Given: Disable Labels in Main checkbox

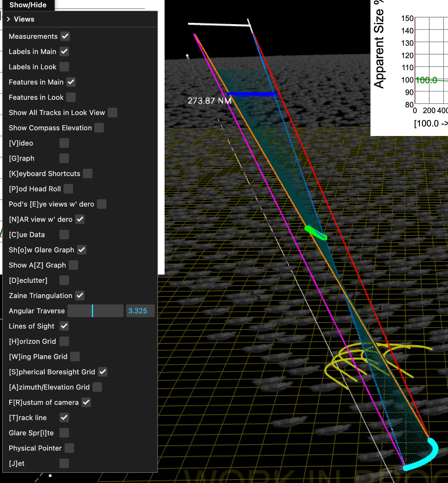Looking at the screenshot, I should coord(64,51).
